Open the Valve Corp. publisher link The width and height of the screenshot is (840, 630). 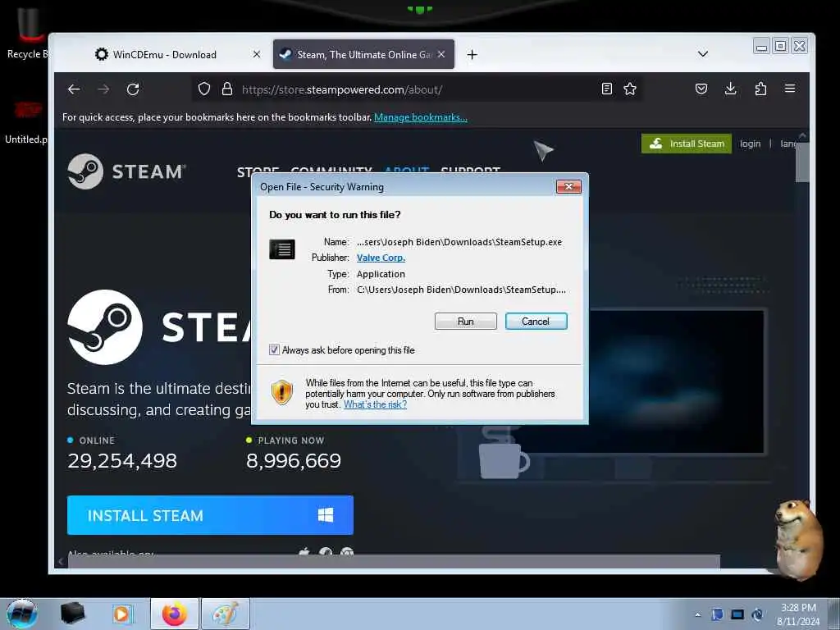pyautogui.click(x=381, y=258)
